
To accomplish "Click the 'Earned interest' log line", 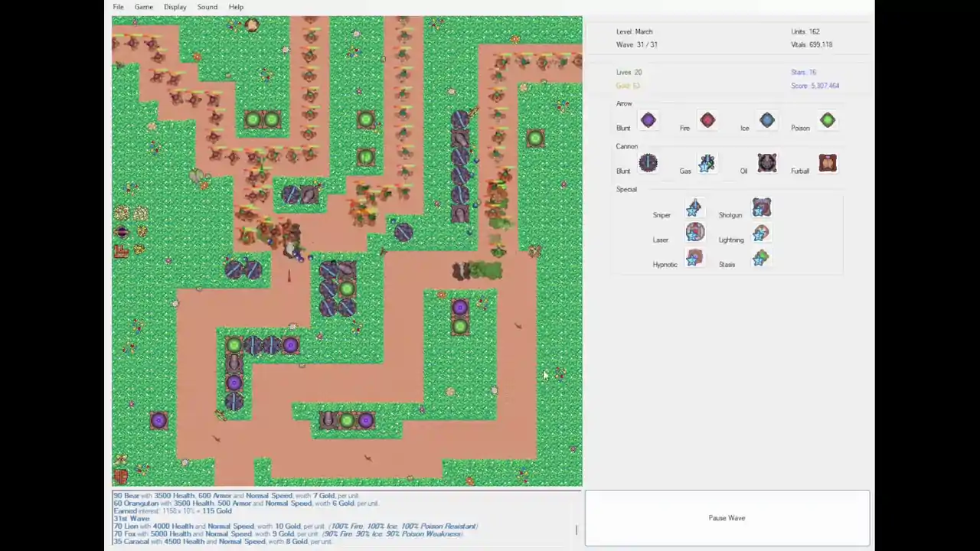I will point(172,511).
